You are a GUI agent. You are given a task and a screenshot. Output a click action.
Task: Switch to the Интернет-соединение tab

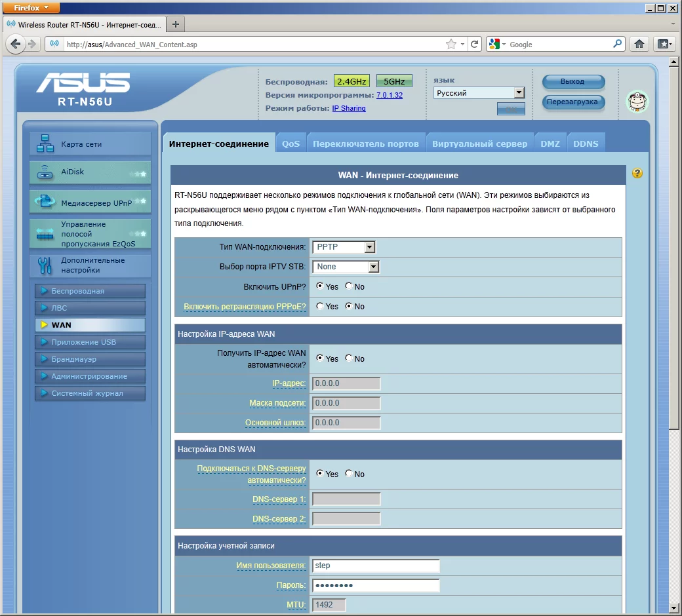click(219, 144)
